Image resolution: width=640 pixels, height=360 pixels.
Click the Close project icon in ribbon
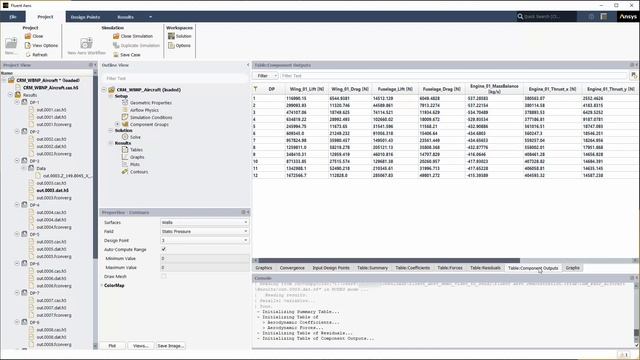pos(28,36)
